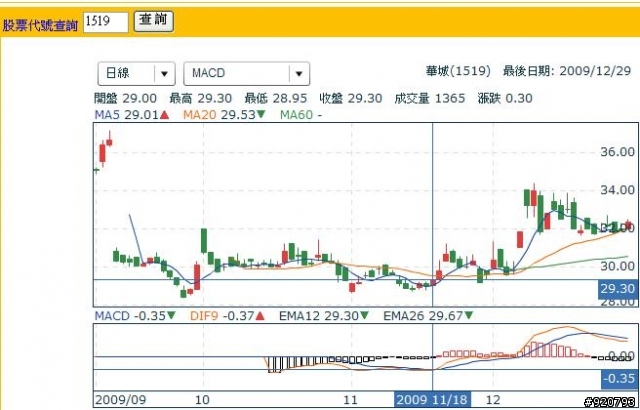
Task: Click the 查詢 search button
Action: (153, 21)
